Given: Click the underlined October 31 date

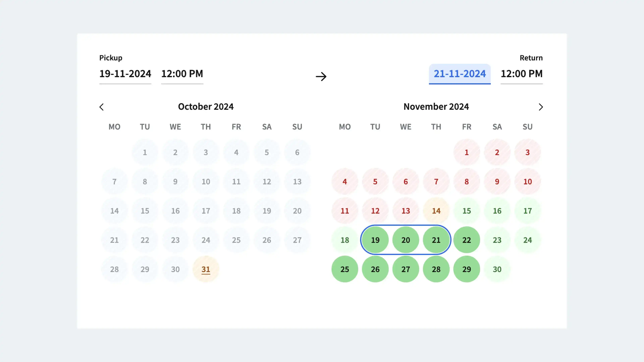Looking at the screenshot, I should (x=206, y=269).
